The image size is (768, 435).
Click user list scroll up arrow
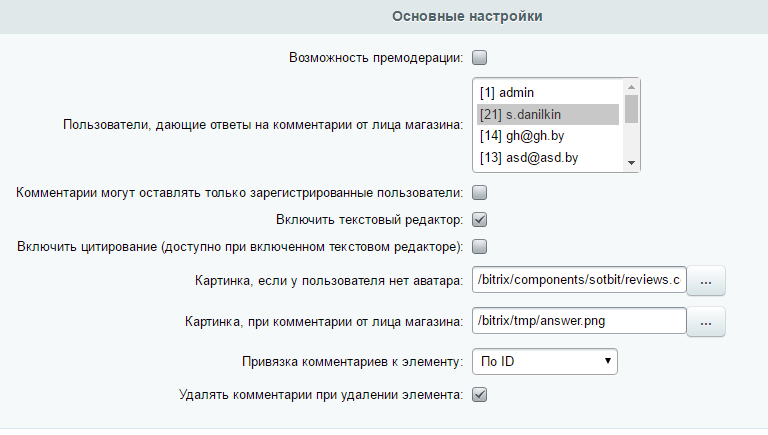(631, 87)
